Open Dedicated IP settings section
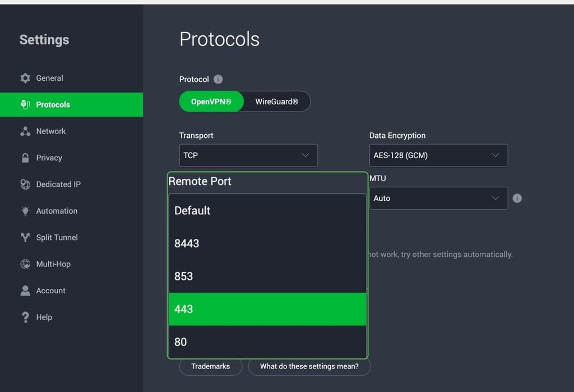The width and height of the screenshot is (574, 392). pos(71,185)
